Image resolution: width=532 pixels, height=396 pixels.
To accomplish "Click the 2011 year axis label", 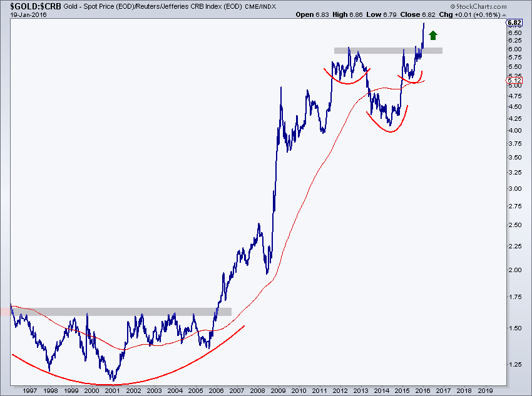I will coord(320,391).
